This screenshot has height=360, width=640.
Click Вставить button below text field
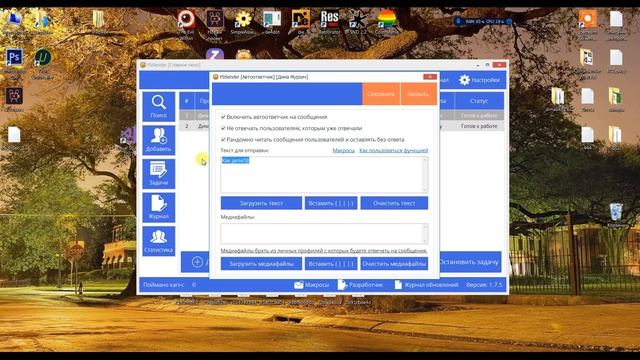tap(331, 203)
